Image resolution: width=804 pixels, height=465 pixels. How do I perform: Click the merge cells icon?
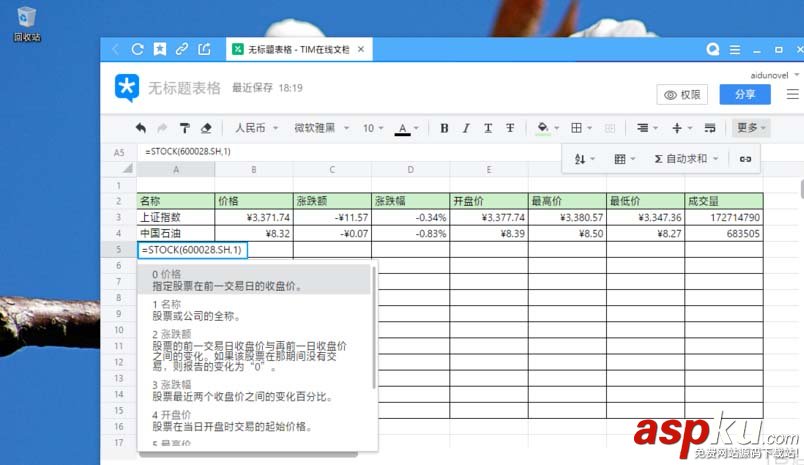coord(610,128)
